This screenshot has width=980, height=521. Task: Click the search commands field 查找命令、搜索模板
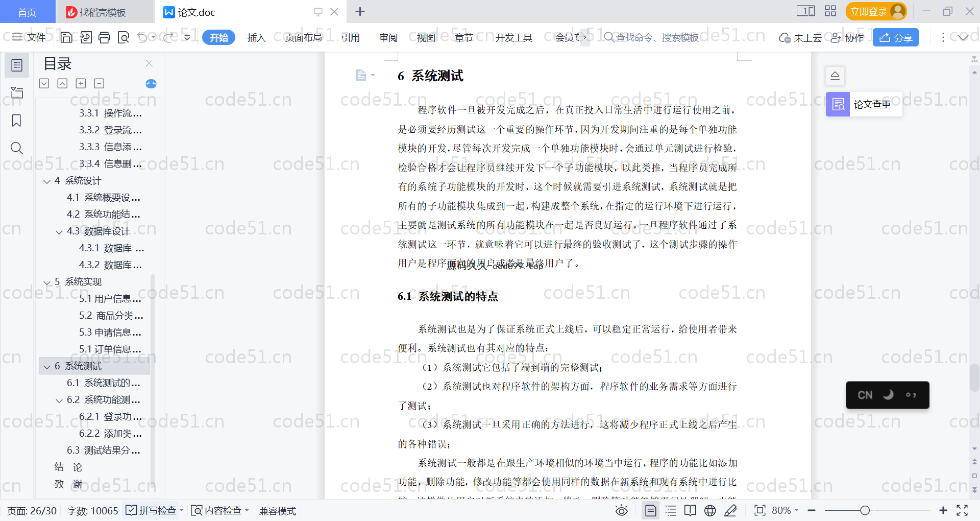(652, 37)
